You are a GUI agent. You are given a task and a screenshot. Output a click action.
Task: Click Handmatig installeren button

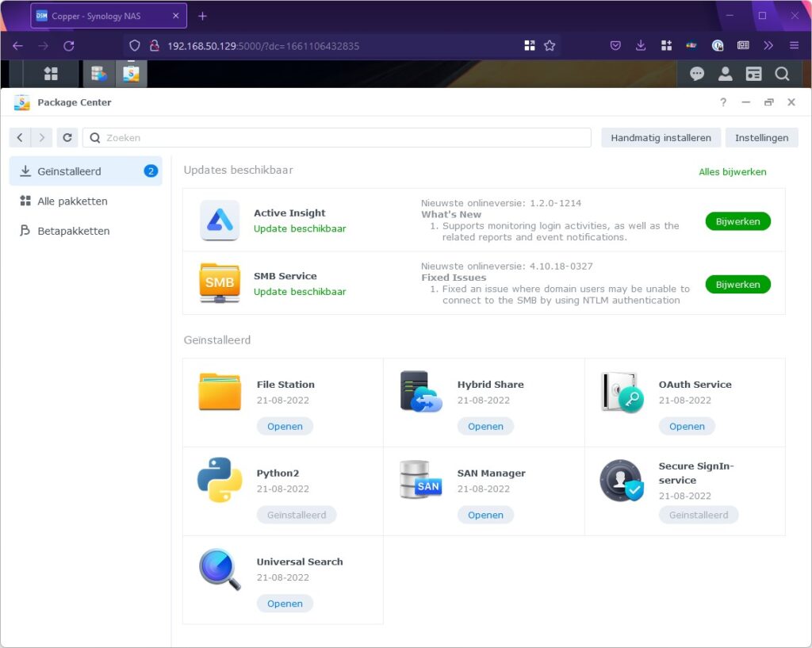(x=661, y=138)
